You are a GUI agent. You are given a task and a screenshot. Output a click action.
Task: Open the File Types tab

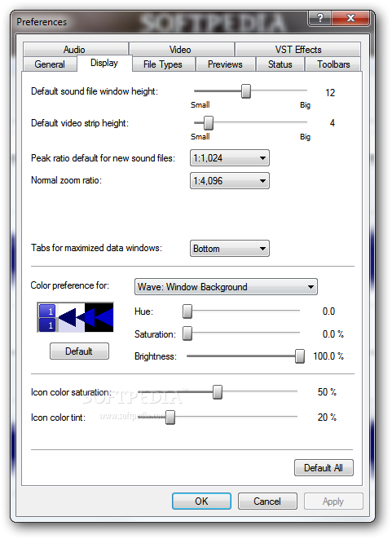point(163,64)
